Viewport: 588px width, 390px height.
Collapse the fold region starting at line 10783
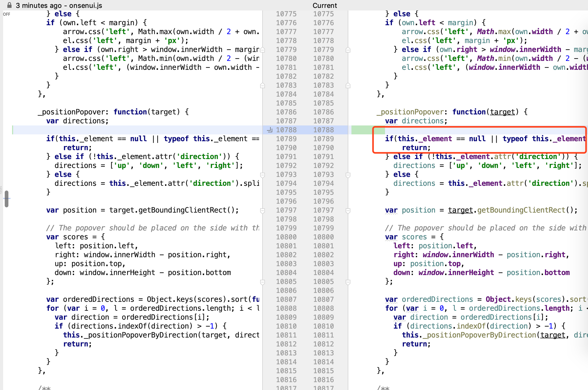(263, 86)
